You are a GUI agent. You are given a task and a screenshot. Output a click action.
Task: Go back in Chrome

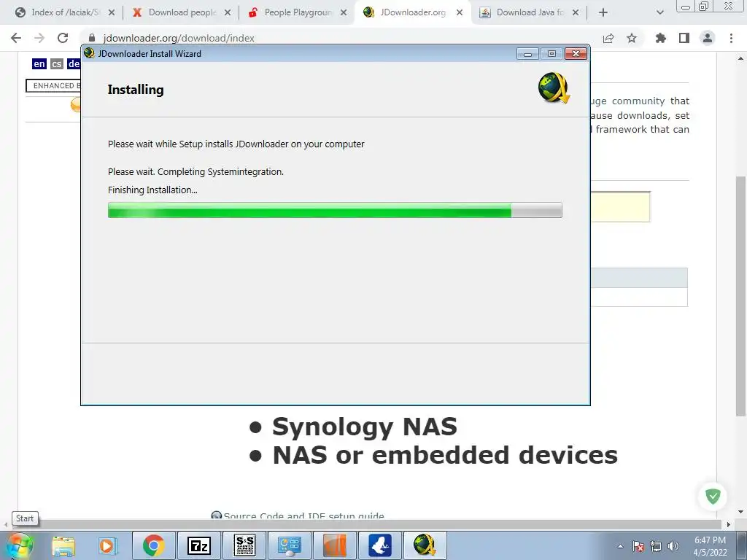(16, 38)
